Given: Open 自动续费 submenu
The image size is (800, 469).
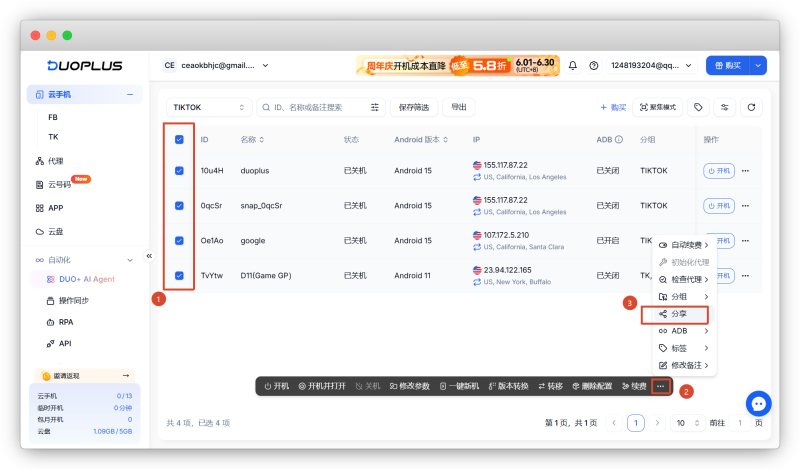Looking at the screenshot, I should click(684, 245).
